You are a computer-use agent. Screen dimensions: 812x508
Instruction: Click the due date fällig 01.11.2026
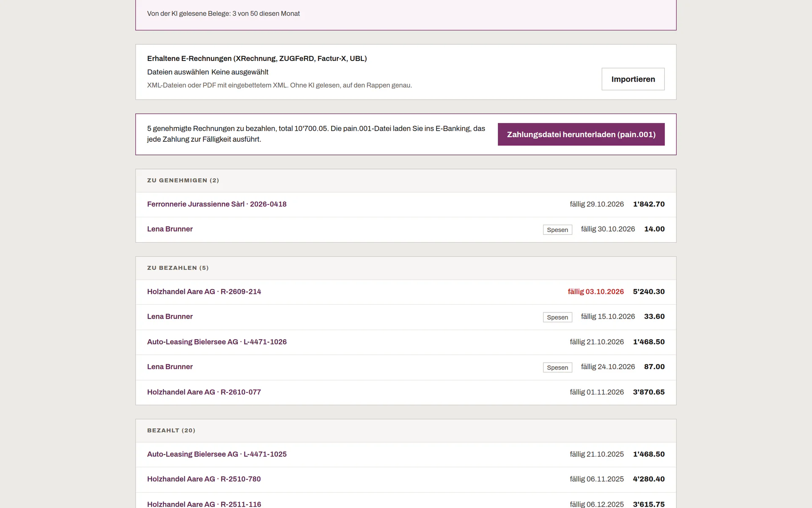point(597,392)
